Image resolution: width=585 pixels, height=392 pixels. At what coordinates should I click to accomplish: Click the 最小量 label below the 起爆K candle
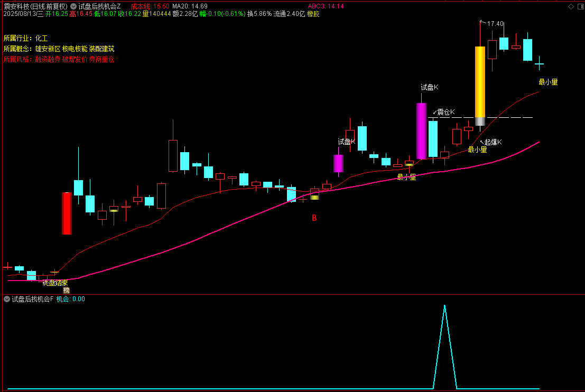pos(478,150)
